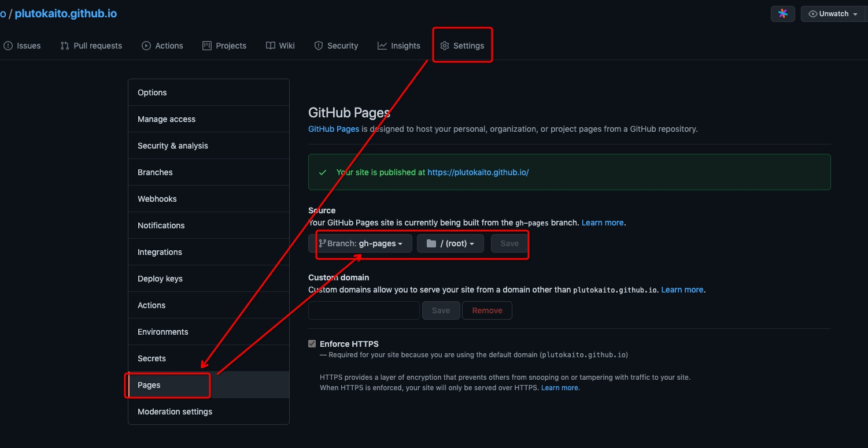Click the colorful asterisk extension icon
Image resolution: width=868 pixels, height=448 pixels.
783,14
